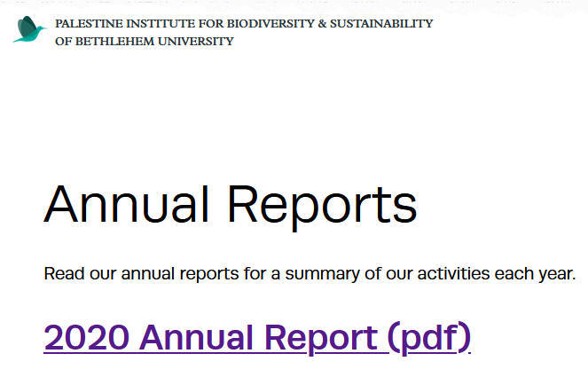Open the 2020 Annual Report link
588x377 pixels.
pos(256,338)
